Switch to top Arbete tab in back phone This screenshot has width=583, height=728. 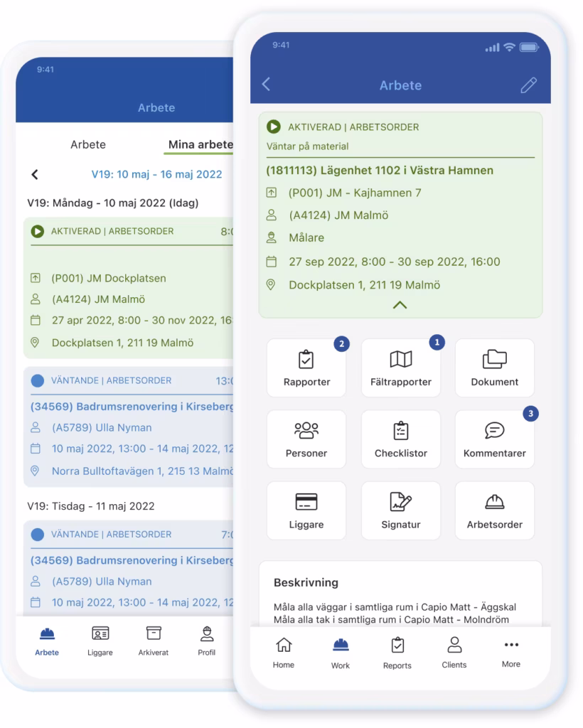(88, 144)
